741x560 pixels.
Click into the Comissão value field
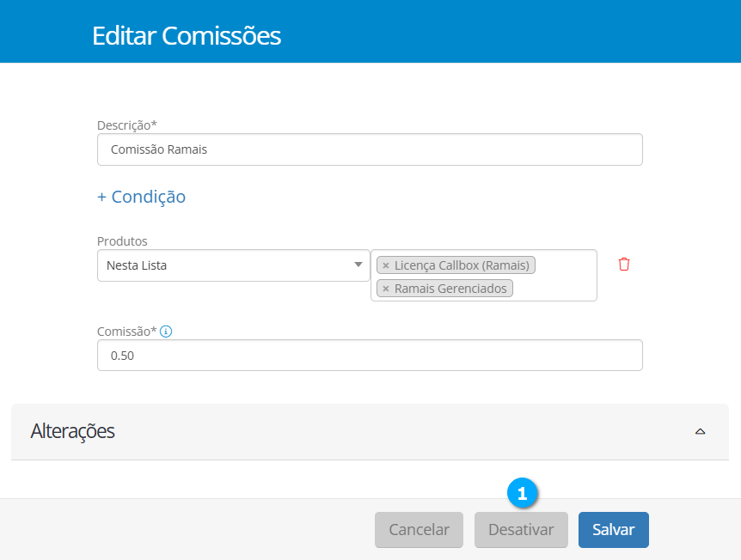370,356
